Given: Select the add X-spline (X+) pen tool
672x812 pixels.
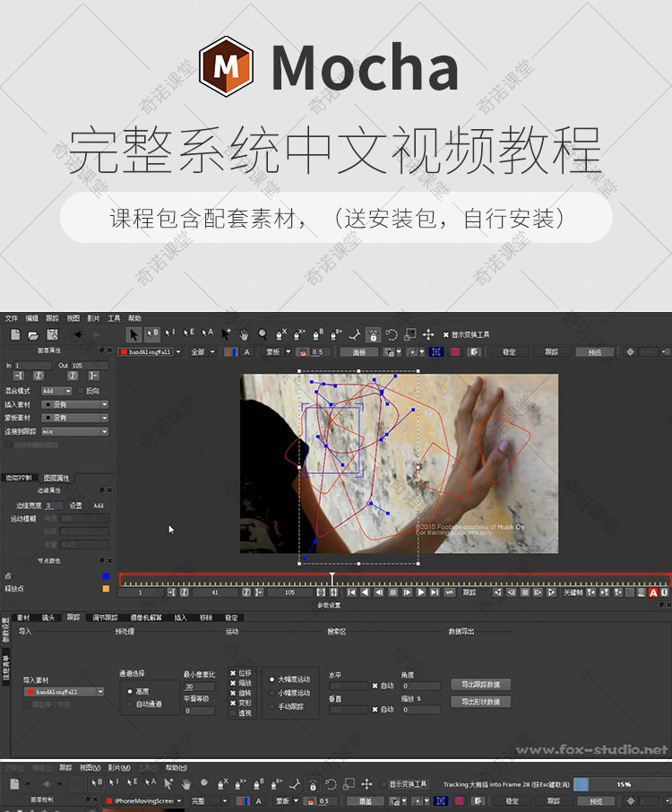Looking at the screenshot, I should (x=300, y=334).
